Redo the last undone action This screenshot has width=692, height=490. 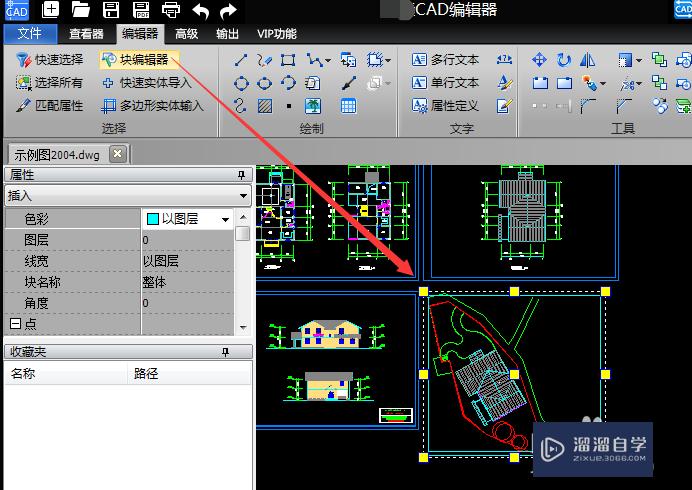coord(228,11)
